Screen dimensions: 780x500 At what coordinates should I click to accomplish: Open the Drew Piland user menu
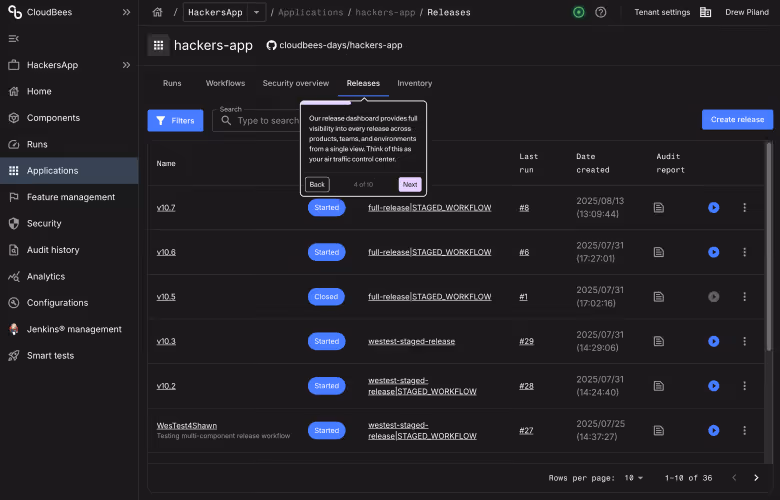747,12
